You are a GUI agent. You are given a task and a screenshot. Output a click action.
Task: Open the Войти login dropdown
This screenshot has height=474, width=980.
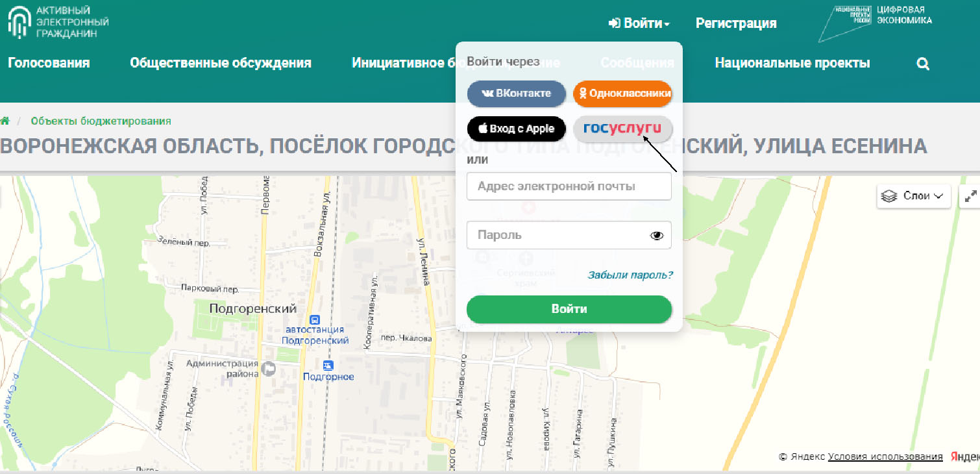(x=639, y=23)
